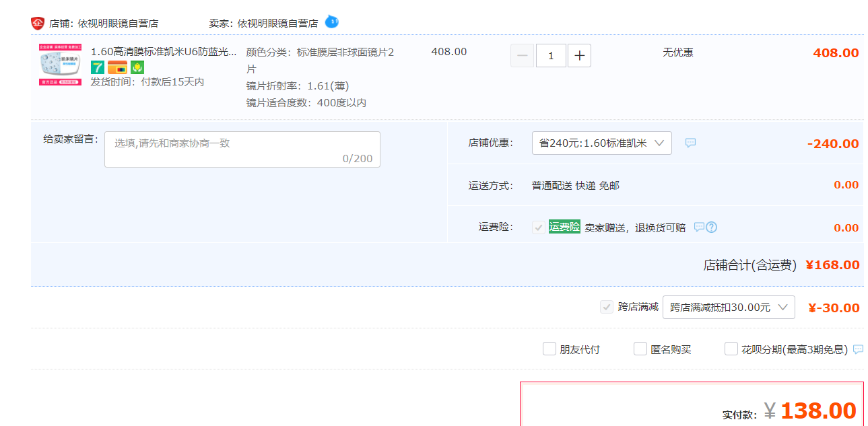868x426 pixels.
Task: Click the quantity input field
Action: click(x=551, y=55)
